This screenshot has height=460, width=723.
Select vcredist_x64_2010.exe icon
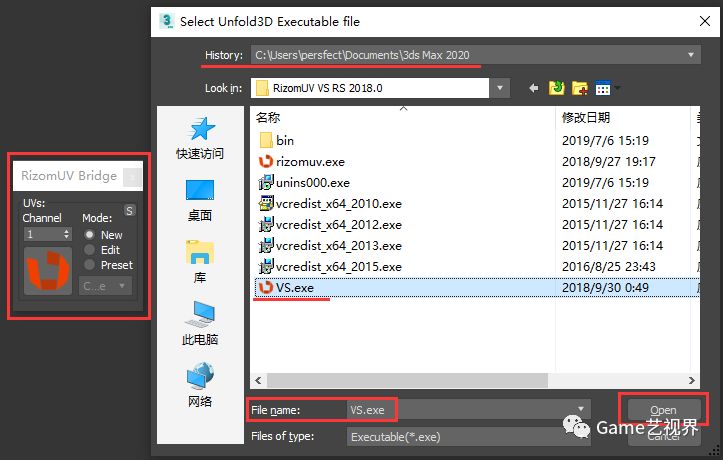tap(266, 204)
